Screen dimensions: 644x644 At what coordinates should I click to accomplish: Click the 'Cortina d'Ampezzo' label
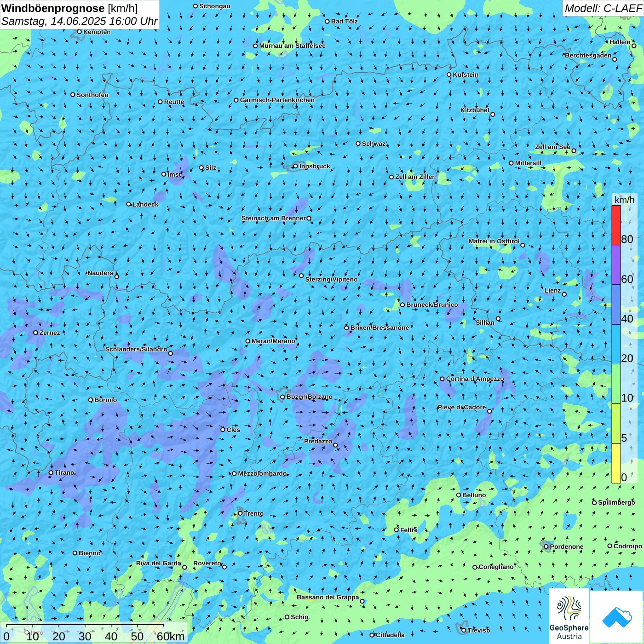[475, 379]
